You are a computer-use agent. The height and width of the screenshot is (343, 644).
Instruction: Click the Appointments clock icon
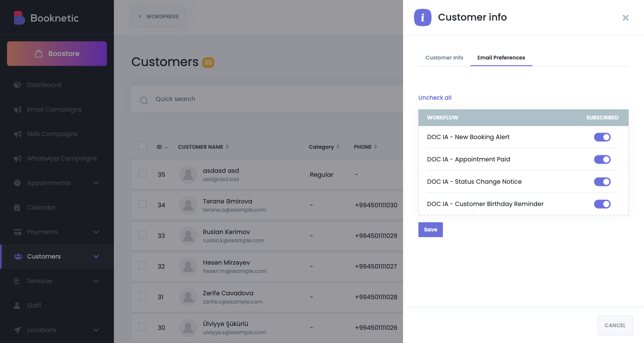[18, 183]
